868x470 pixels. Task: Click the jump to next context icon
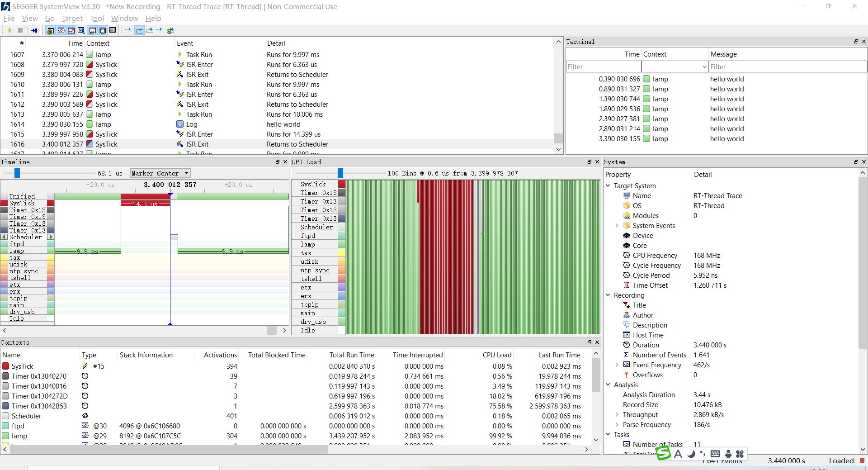tap(150, 30)
